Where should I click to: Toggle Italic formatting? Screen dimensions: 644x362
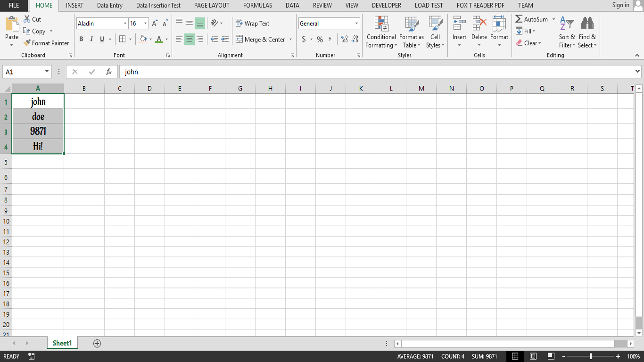click(x=91, y=39)
